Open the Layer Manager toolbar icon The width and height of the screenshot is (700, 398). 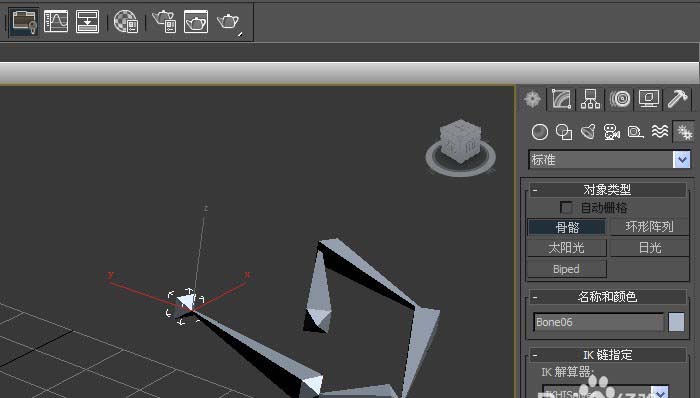pyautogui.click(x=24, y=21)
